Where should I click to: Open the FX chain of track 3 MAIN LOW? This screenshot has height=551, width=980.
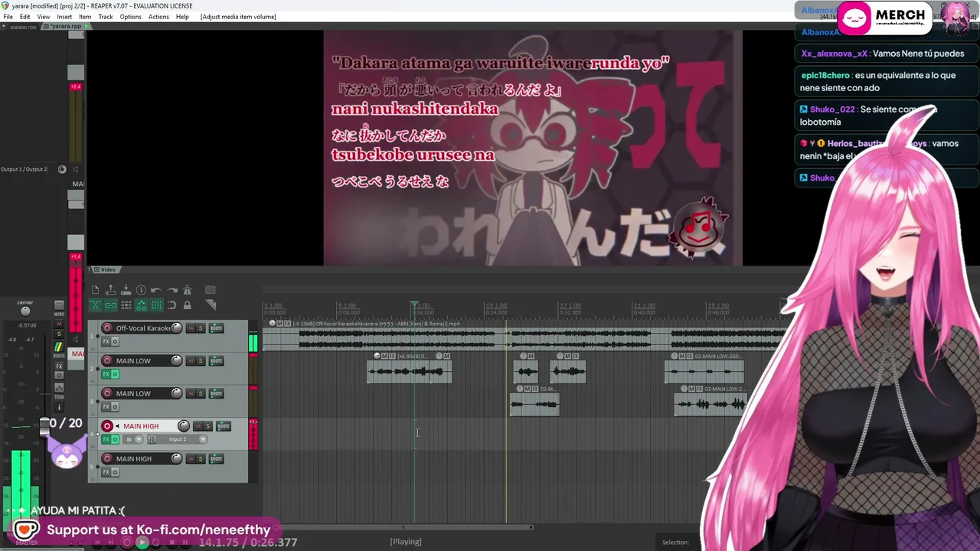click(106, 406)
